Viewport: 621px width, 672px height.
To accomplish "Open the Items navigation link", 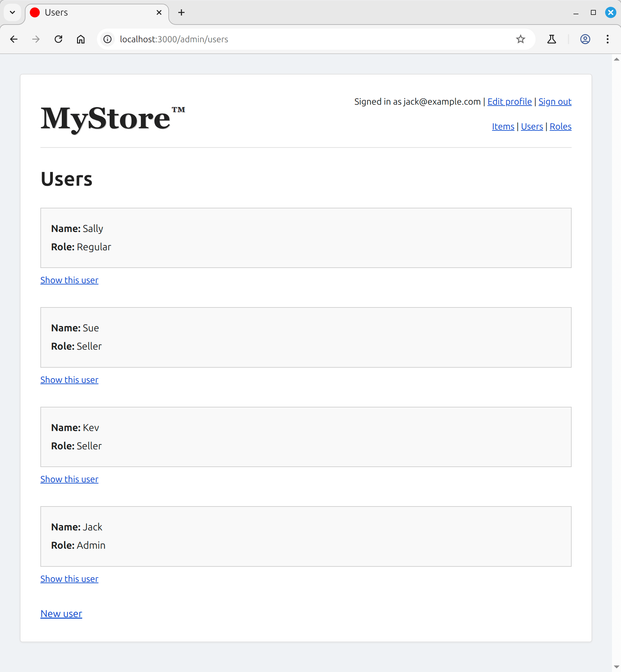I will [503, 127].
